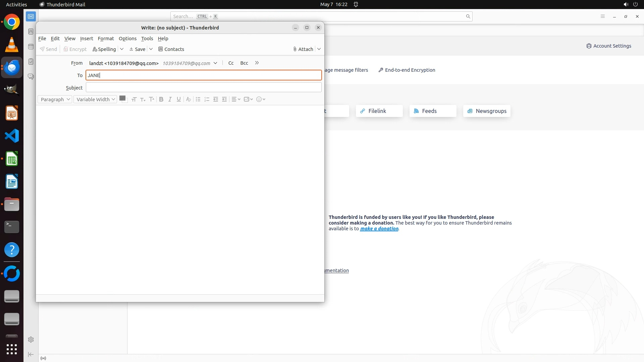This screenshot has height=362, width=644.
Task: Open Variable Width font dropdown
Action: [x=96, y=99]
